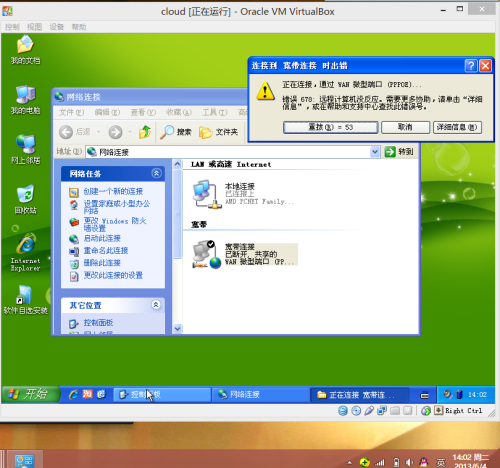Open My Documents desktop icon
The height and width of the screenshot is (468, 500).
click(x=25, y=49)
